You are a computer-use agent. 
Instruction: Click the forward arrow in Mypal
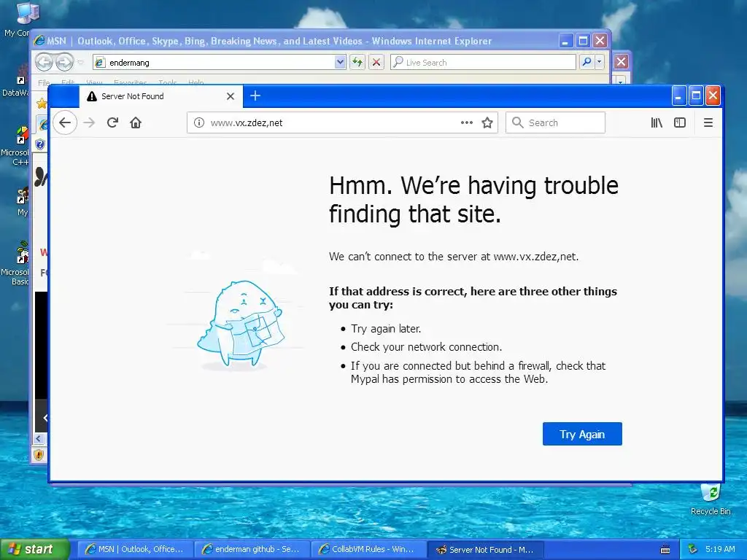click(89, 122)
